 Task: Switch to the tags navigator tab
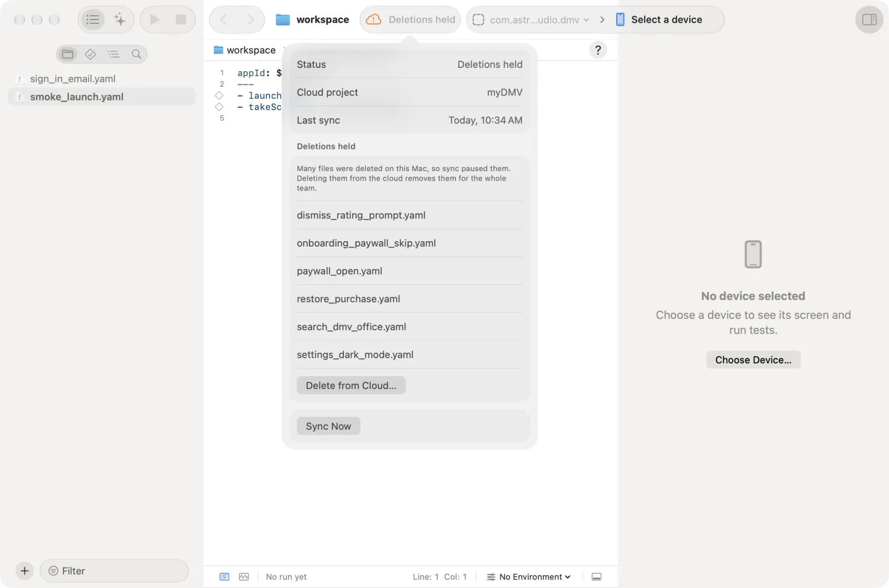click(90, 54)
